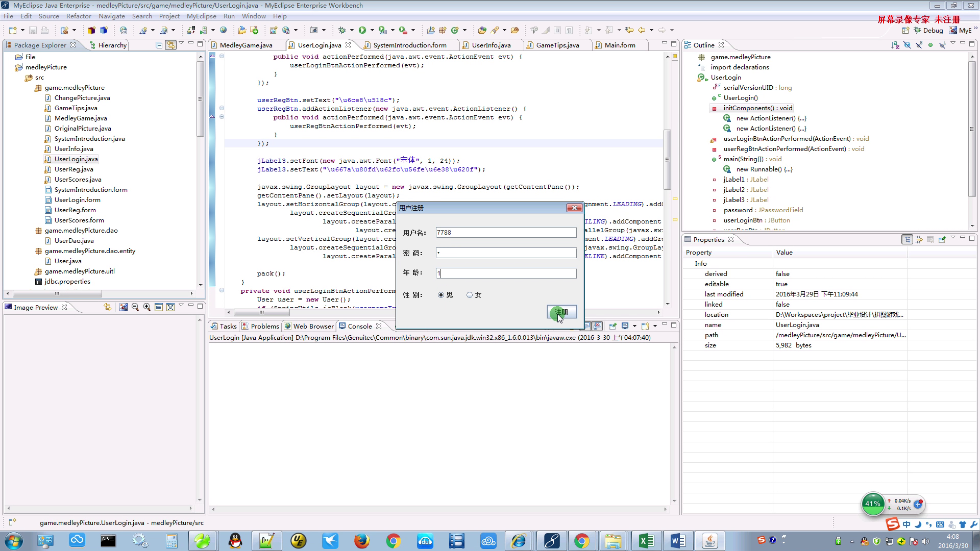The image size is (980, 551).
Task: Open the Hierarchy tab
Action: click(x=108, y=45)
